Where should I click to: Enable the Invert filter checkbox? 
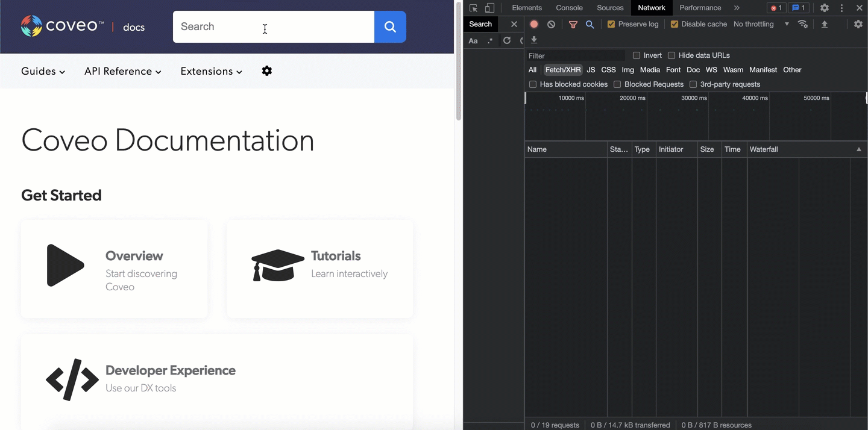[x=637, y=55]
